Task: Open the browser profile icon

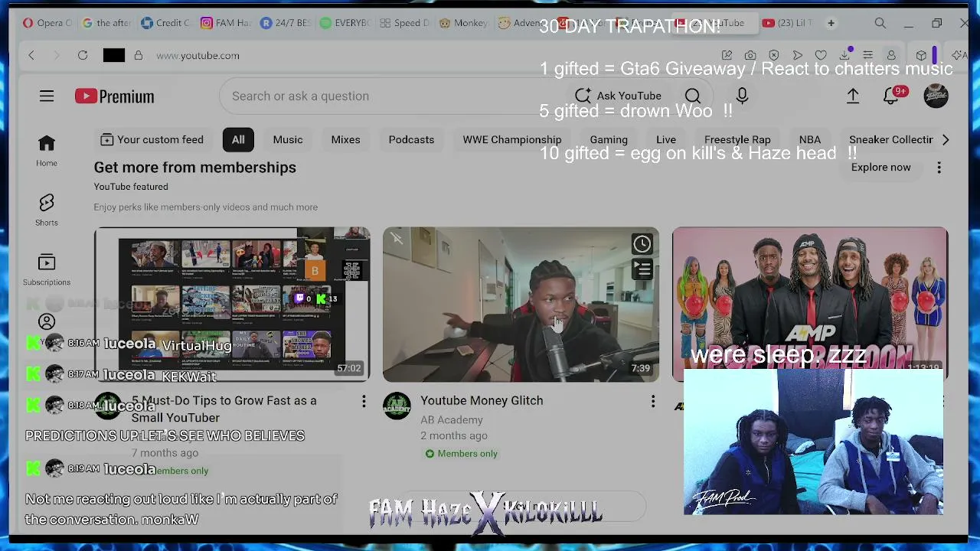Action: click(891, 55)
